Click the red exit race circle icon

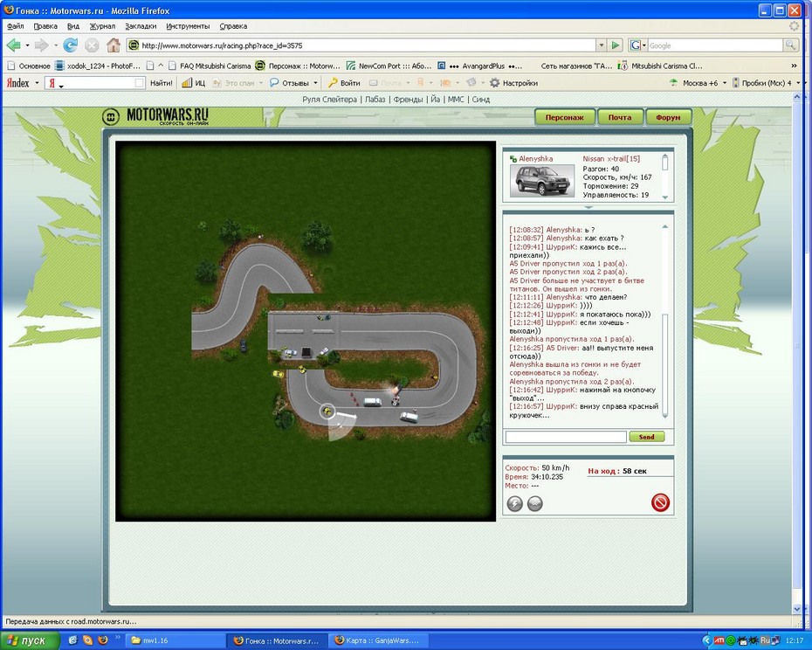tap(660, 502)
